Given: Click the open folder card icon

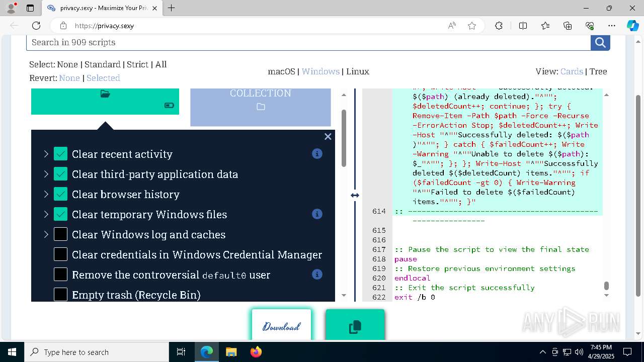Looking at the screenshot, I should 105,94.
